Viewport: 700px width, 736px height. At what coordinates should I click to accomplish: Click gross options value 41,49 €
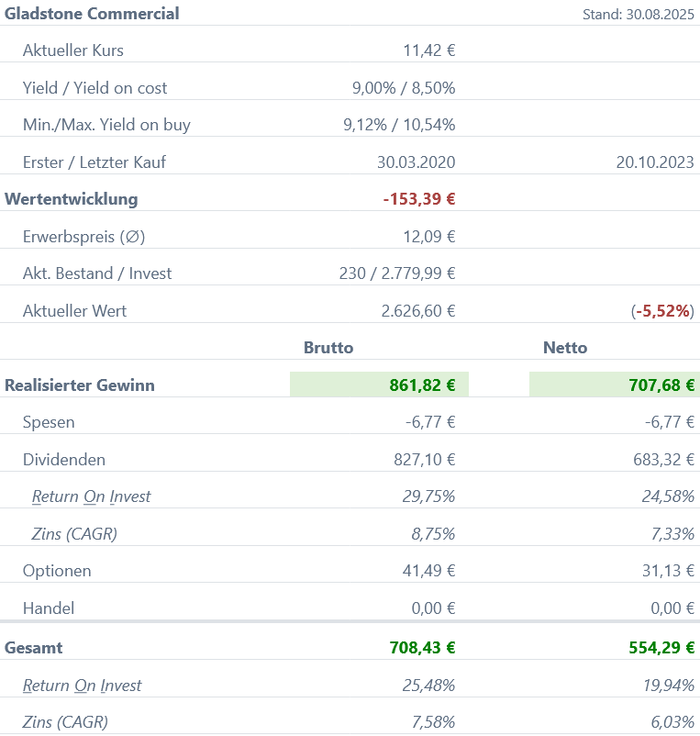pos(428,571)
